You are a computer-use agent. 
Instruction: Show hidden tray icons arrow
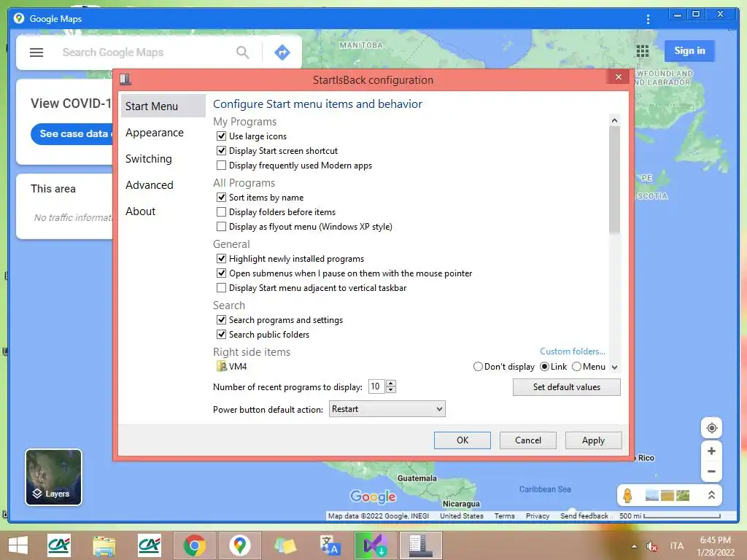tap(634, 546)
